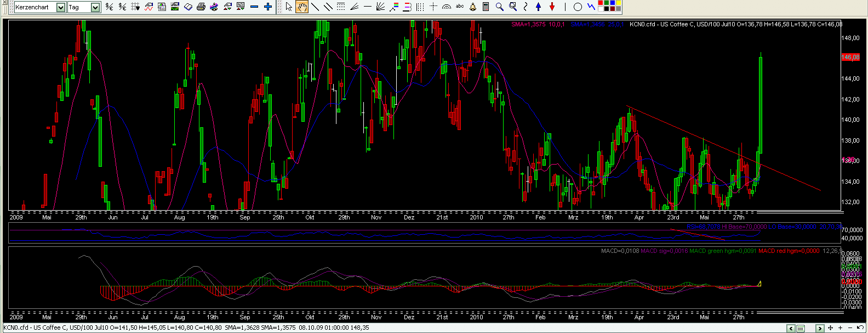Click the first dollar/euro currency icon

(109, 7)
